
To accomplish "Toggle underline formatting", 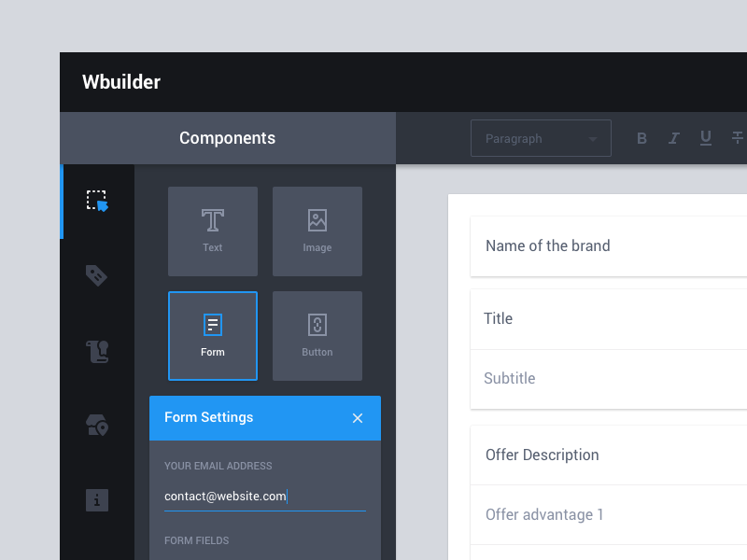I will [706, 137].
